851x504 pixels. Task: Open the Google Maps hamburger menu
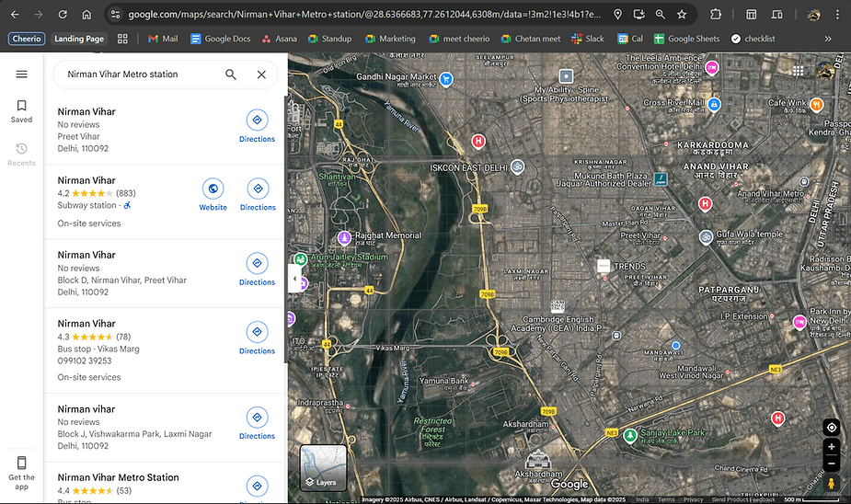(22, 74)
